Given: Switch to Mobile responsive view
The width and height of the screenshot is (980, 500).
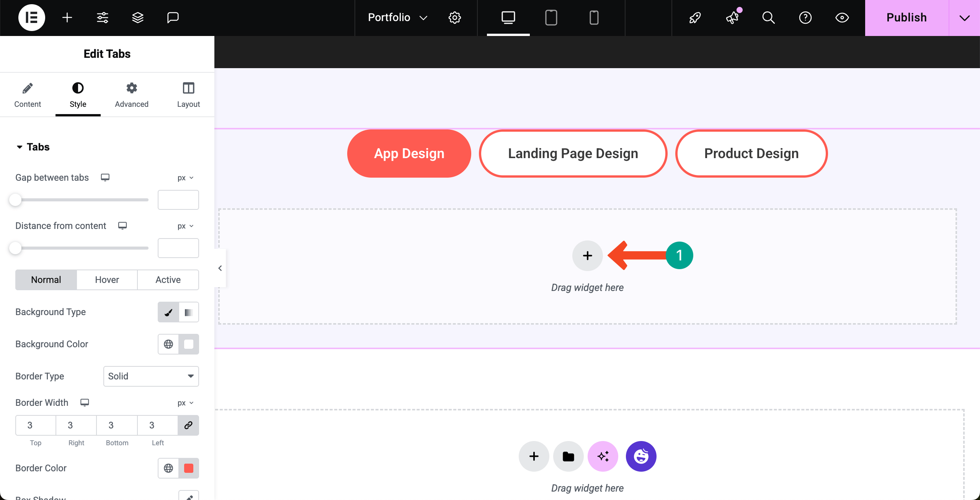Looking at the screenshot, I should pos(594,18).
